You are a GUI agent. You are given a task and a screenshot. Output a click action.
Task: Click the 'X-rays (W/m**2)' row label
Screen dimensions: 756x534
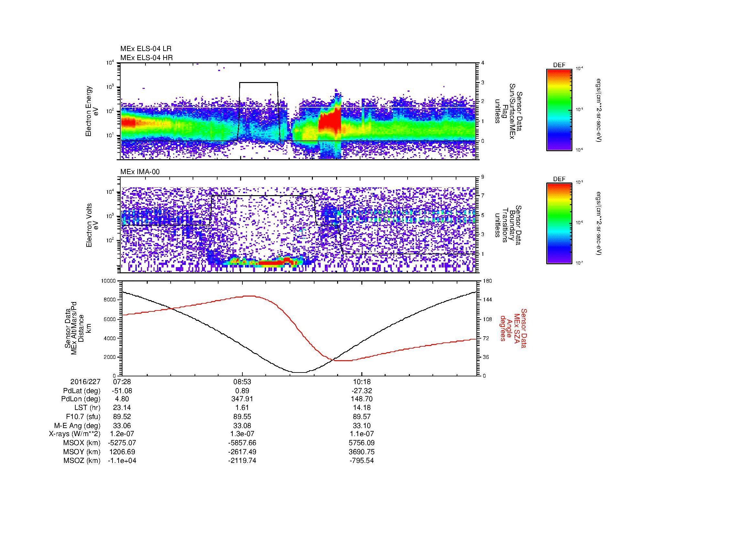click(75, 434)
